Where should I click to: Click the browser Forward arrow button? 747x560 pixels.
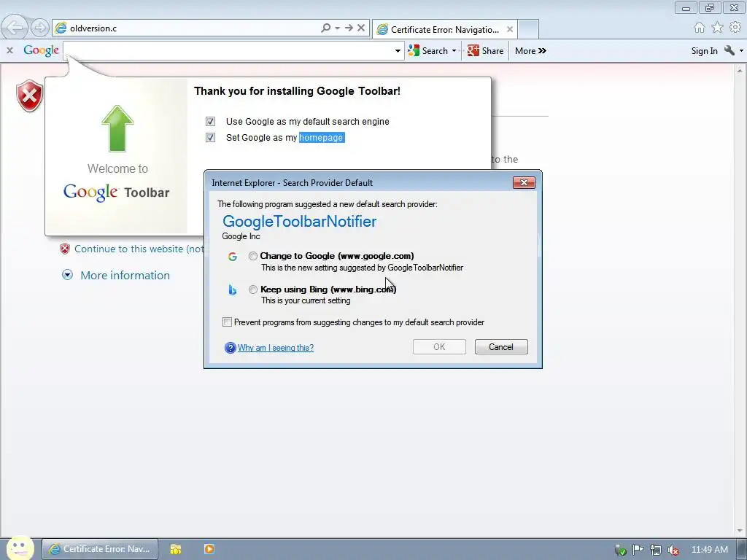pyautogui.click(x=40, y=28)
